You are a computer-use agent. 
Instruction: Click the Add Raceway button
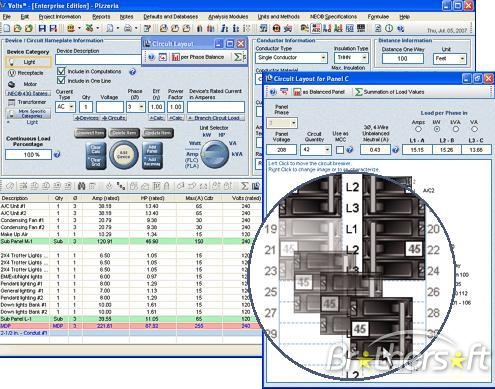tap(152, 162)
